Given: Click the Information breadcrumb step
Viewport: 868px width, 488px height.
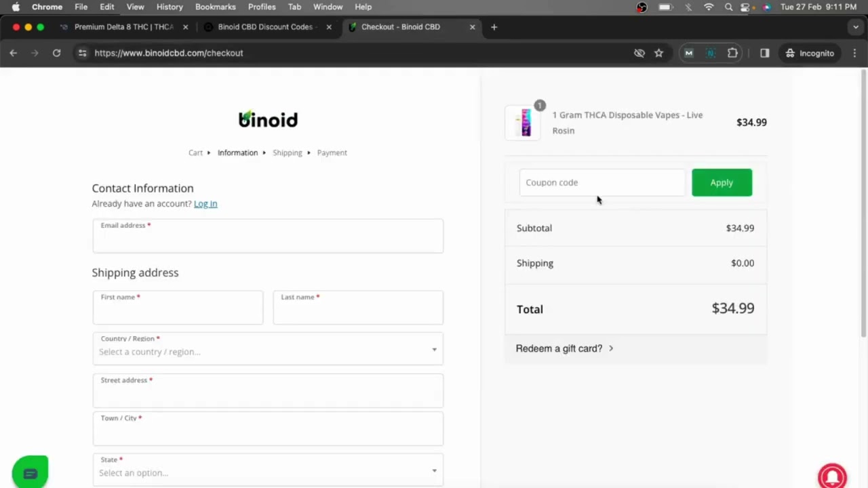Looking at the screenshot, I should pos(237,152).
